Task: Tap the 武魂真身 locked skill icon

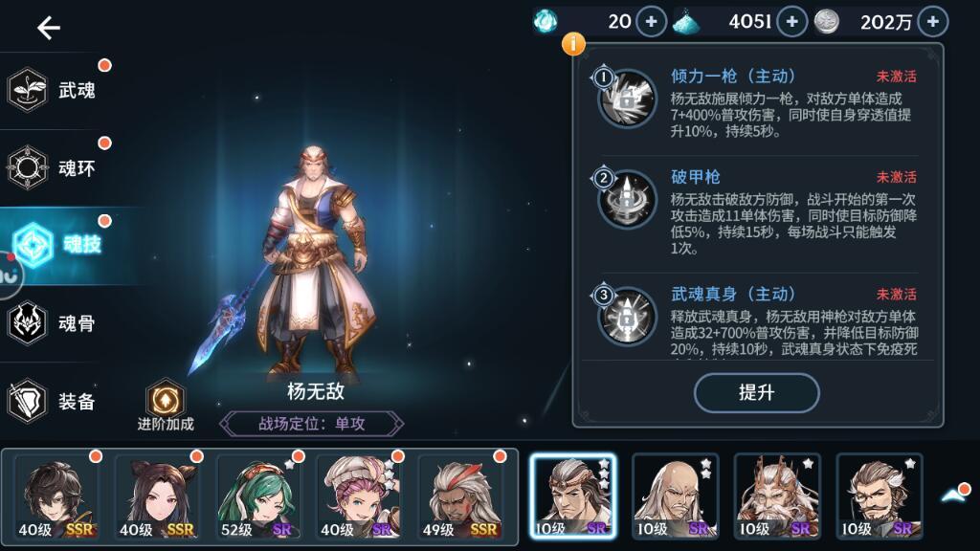Action: click(x=626, y=316)
